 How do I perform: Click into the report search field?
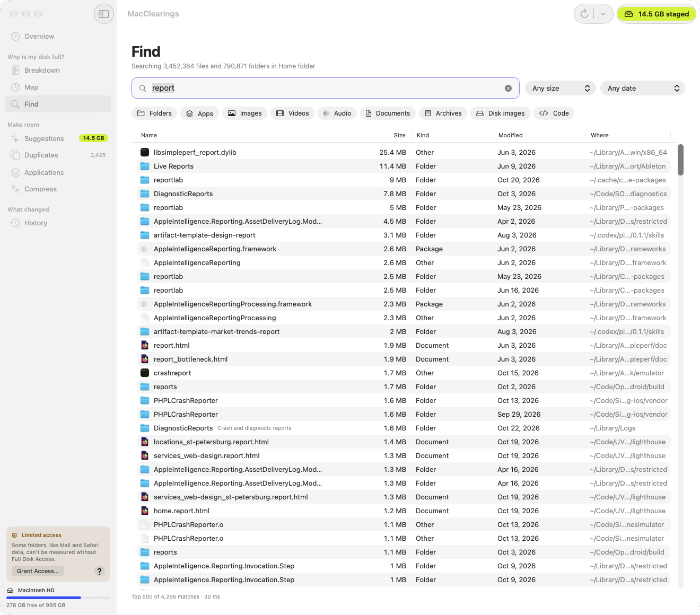325,88
